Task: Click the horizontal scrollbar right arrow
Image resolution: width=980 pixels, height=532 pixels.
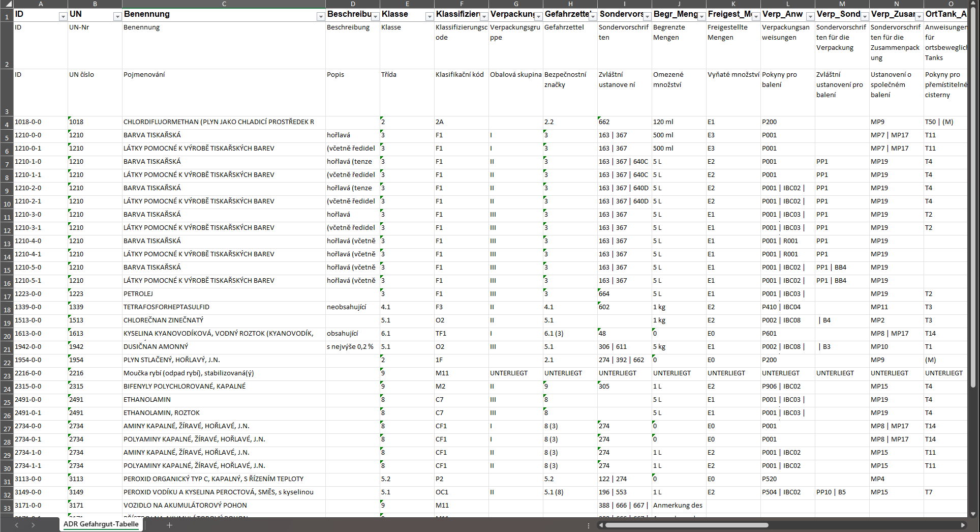Action: tap(963, 525)
